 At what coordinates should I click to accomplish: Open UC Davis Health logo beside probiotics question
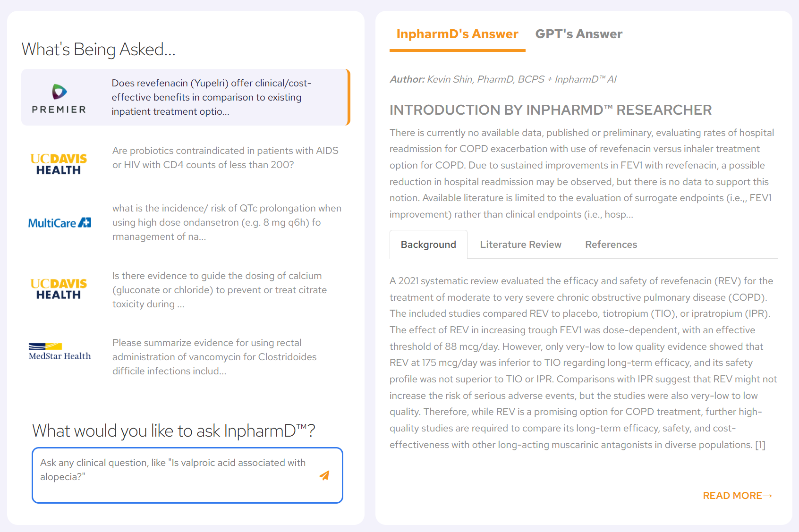pos(59,164)
